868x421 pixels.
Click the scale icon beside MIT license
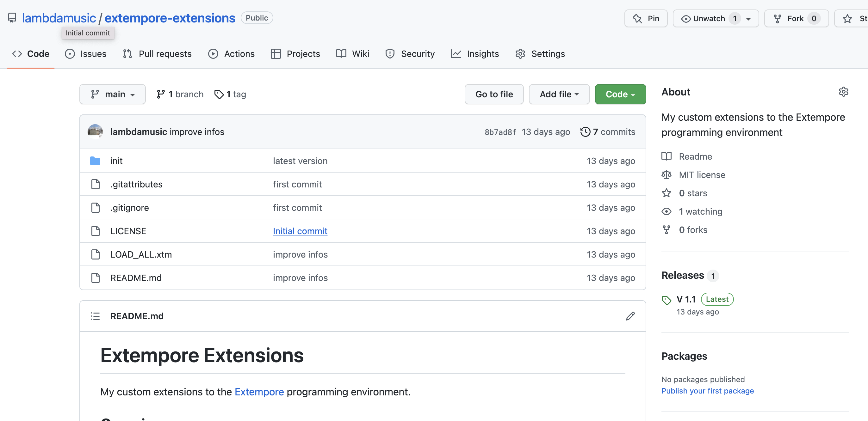click(666, 174)
